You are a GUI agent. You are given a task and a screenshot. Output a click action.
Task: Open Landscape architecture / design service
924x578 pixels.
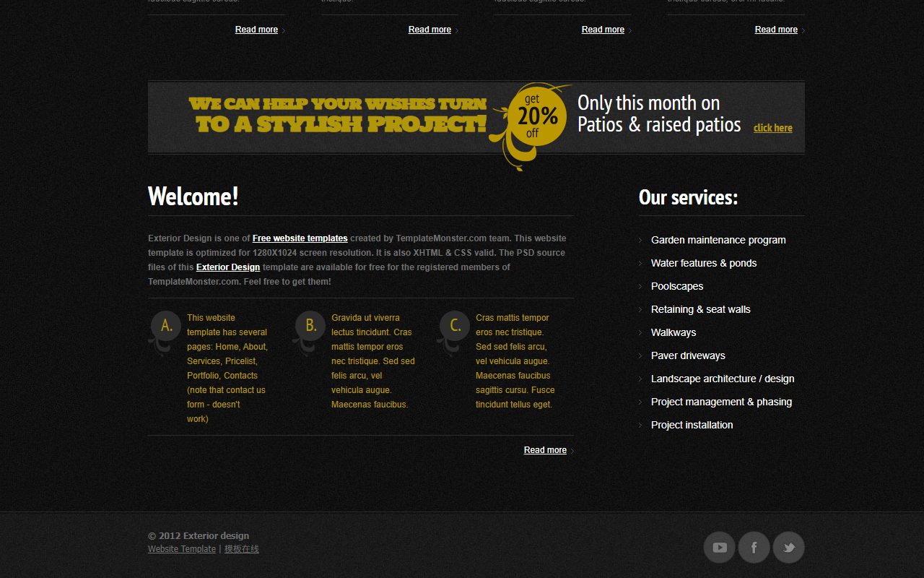(x=723, y=379)
